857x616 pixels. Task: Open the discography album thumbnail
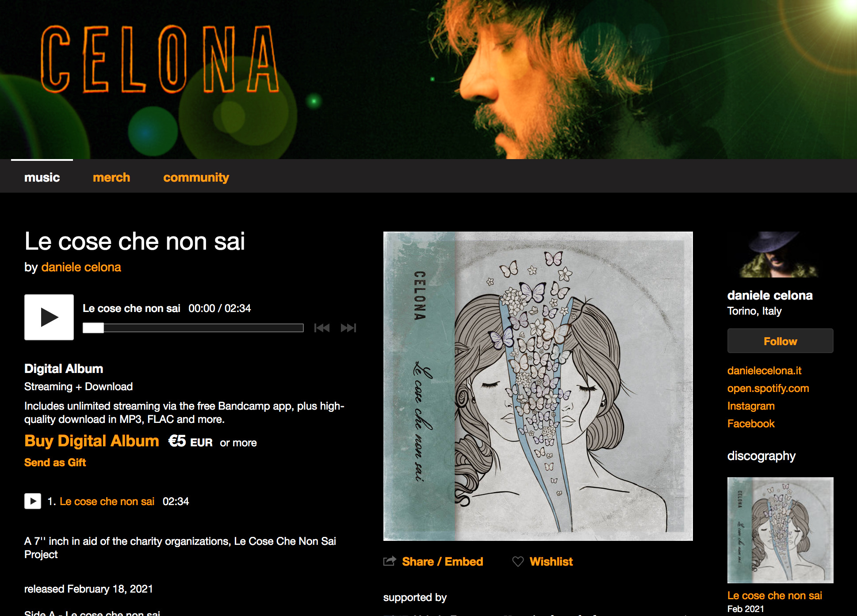[x=780, y=530]
